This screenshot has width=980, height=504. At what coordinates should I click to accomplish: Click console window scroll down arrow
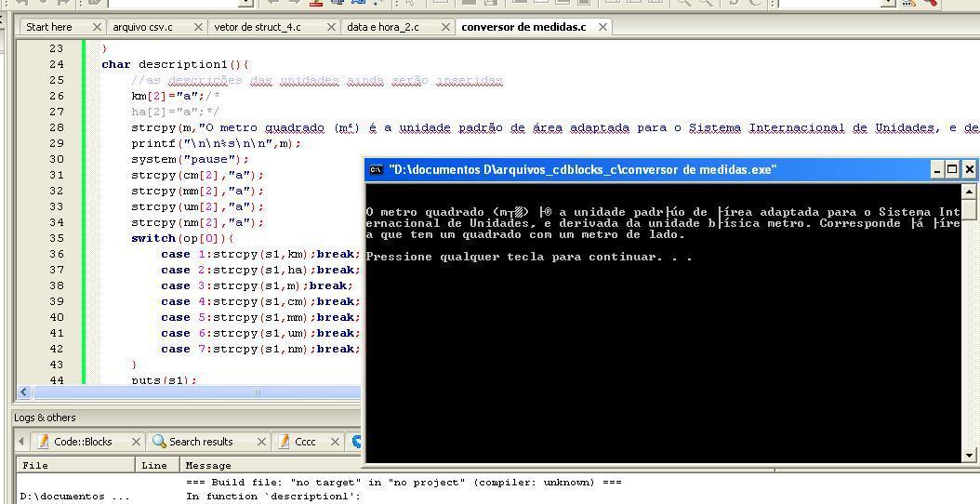pyautogui.click(x=969, y=456)
